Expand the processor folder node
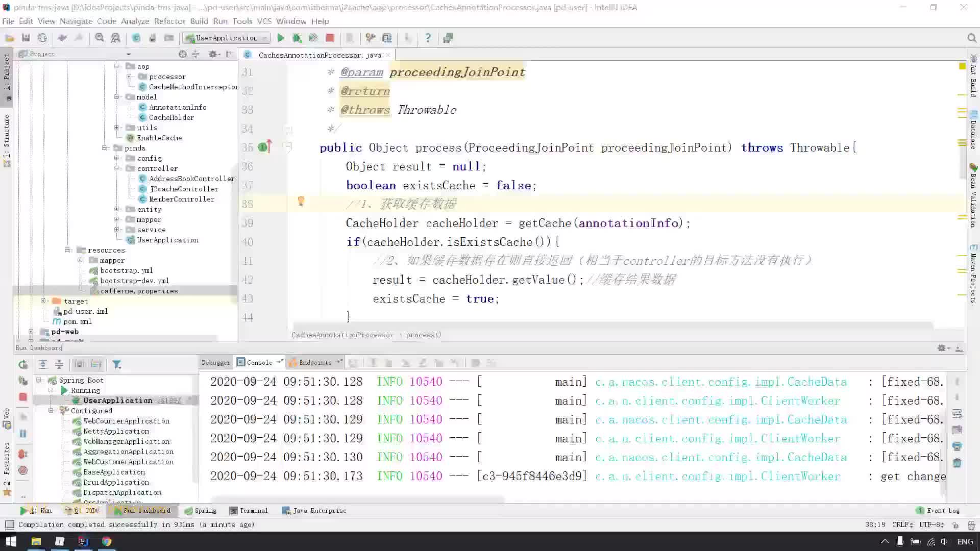The image size is (980, 551). pos(129,77)
